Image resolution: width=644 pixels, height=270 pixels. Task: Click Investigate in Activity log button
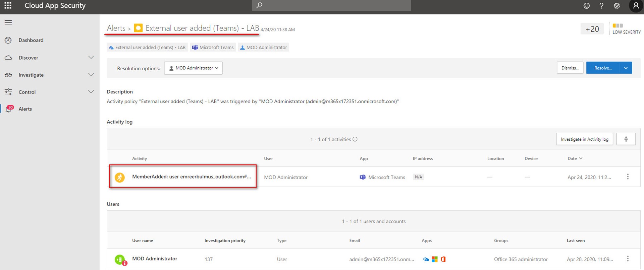[584, 139]
